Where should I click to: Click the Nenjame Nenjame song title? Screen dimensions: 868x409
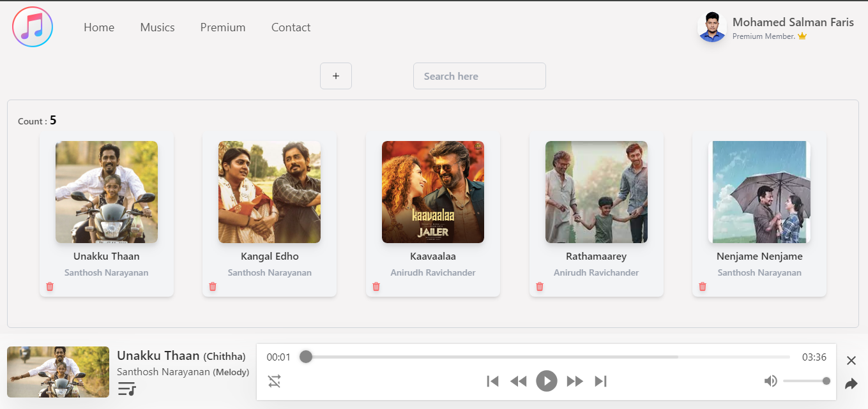[x=759, y=257]
